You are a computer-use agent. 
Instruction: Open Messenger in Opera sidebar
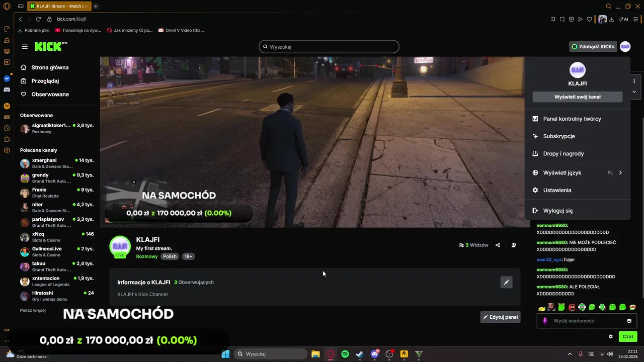pos(7,79)
